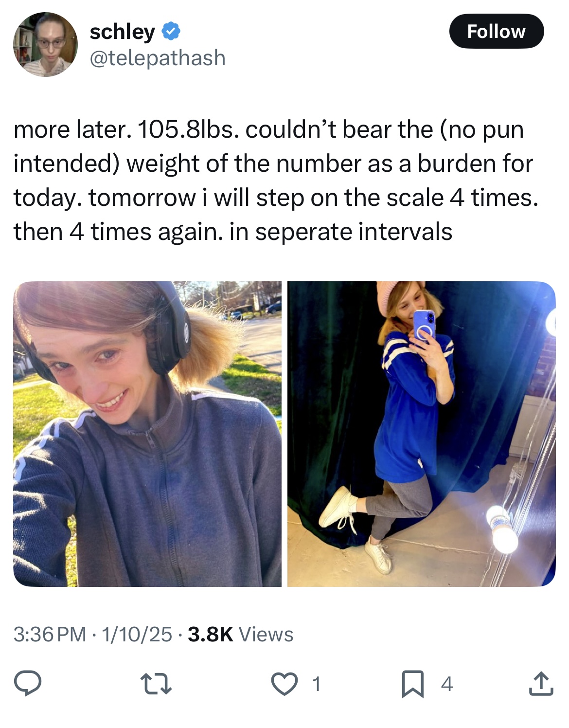Screen dimensions: 569x728
Task: Open schley's round profile avatar
Action: tap(45, 44)
